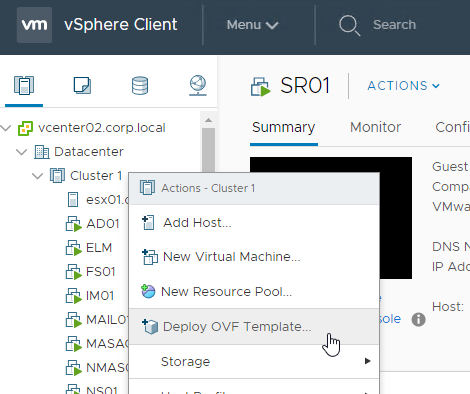
Task: Open the Storage inventory view icon
Action: (x=140, y=86)
